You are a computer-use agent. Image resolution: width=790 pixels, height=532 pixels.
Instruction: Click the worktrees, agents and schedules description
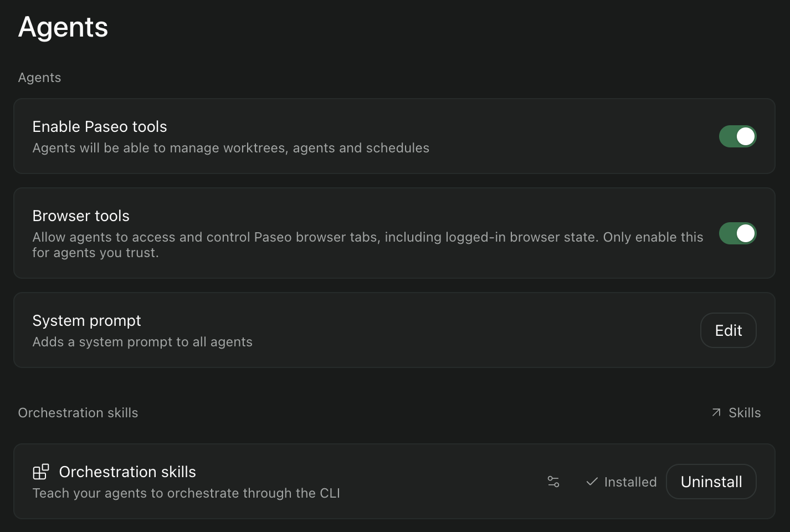[x=231, y=148]
